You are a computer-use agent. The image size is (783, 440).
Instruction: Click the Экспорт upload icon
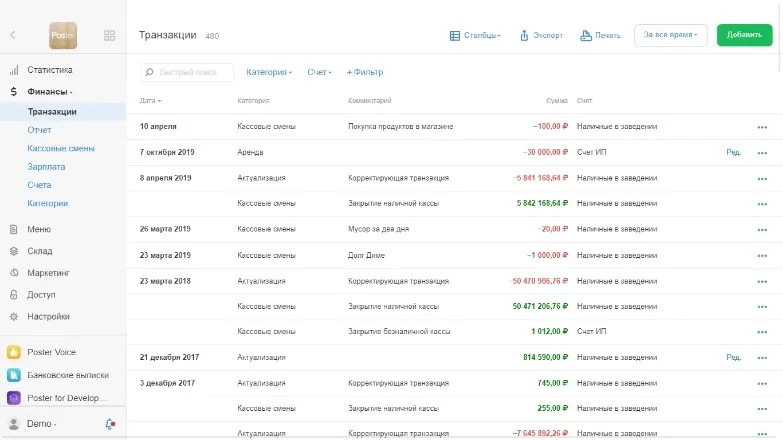pos(524,35)
